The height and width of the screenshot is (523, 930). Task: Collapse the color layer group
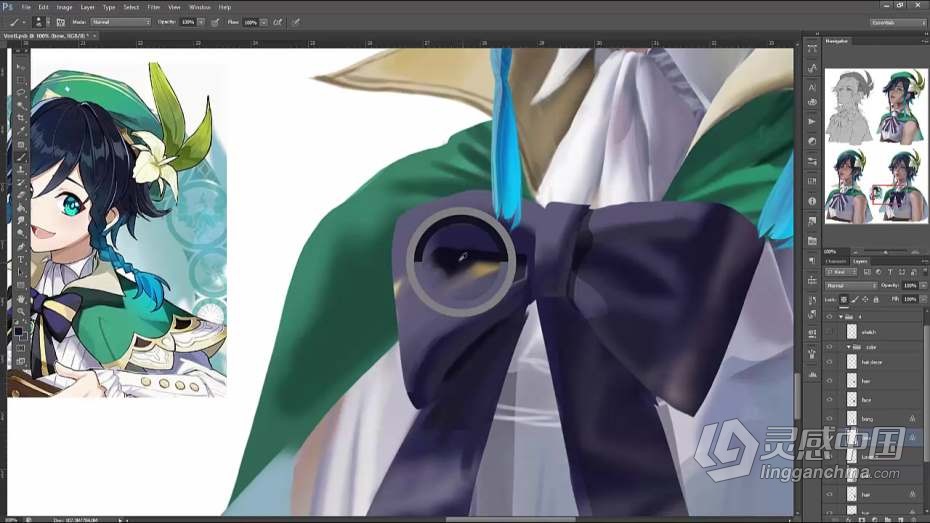point(848,347)
